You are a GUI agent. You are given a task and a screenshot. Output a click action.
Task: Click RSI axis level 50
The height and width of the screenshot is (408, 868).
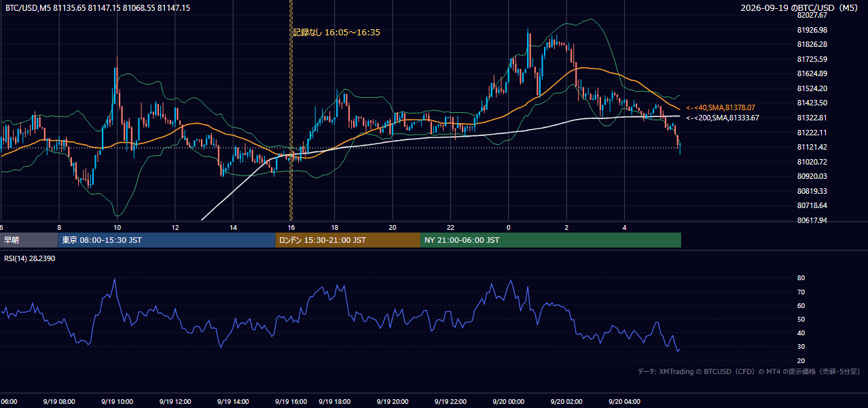point(801,319)
